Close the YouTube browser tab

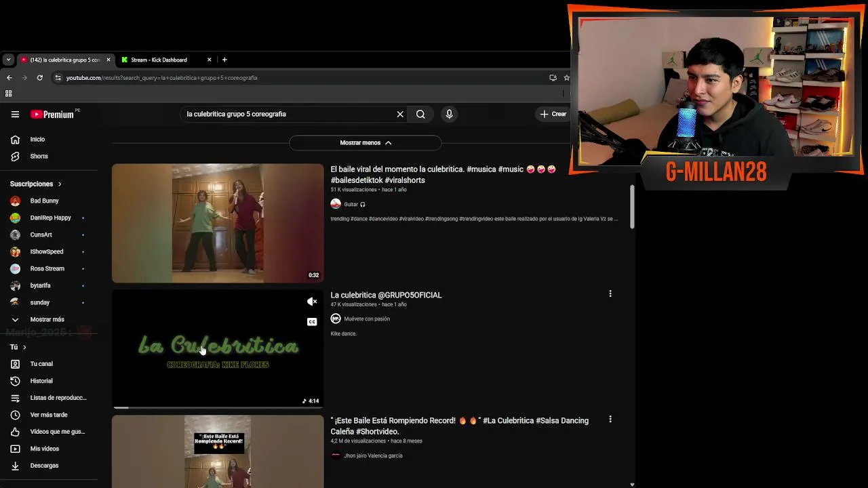click(108, 60)
